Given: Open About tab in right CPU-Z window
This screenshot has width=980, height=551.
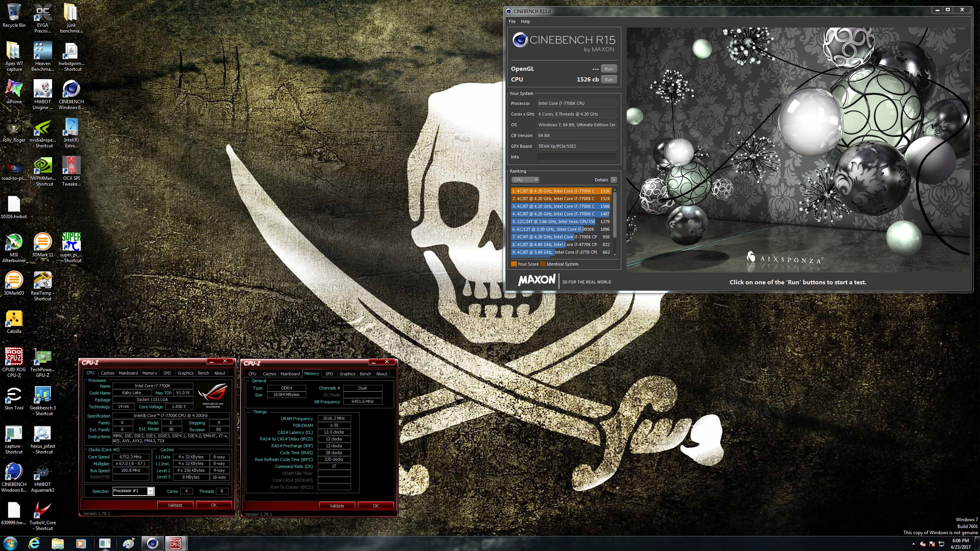Looking at the screenshot, I should point(381,374).
